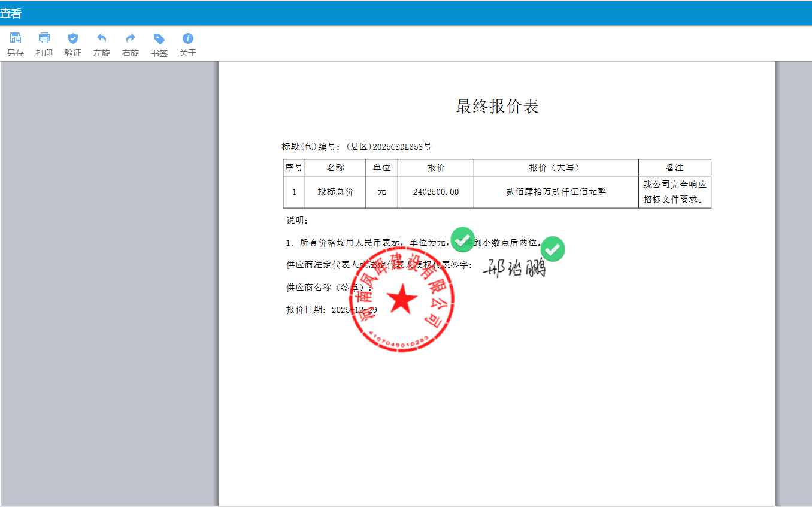Select the 2402500.00 price cell

[436, 192]
